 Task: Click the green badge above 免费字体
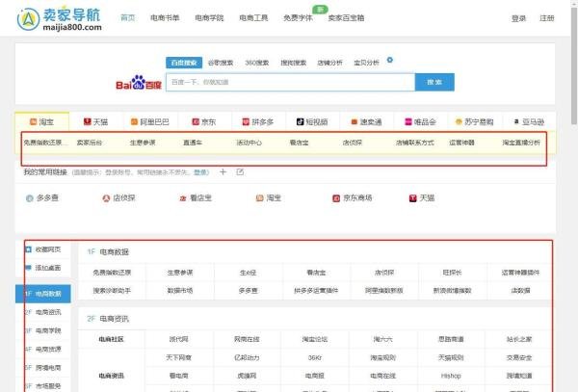pyautogui.click(x=320, y=10)
